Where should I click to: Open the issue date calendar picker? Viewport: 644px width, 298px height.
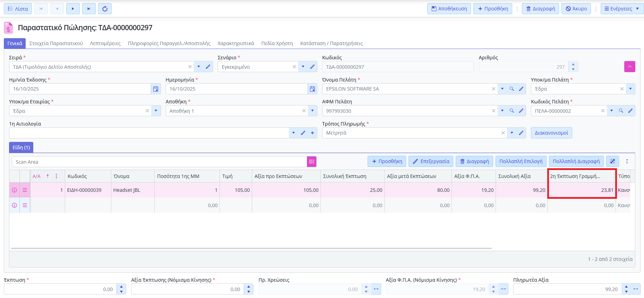(156, 89)
